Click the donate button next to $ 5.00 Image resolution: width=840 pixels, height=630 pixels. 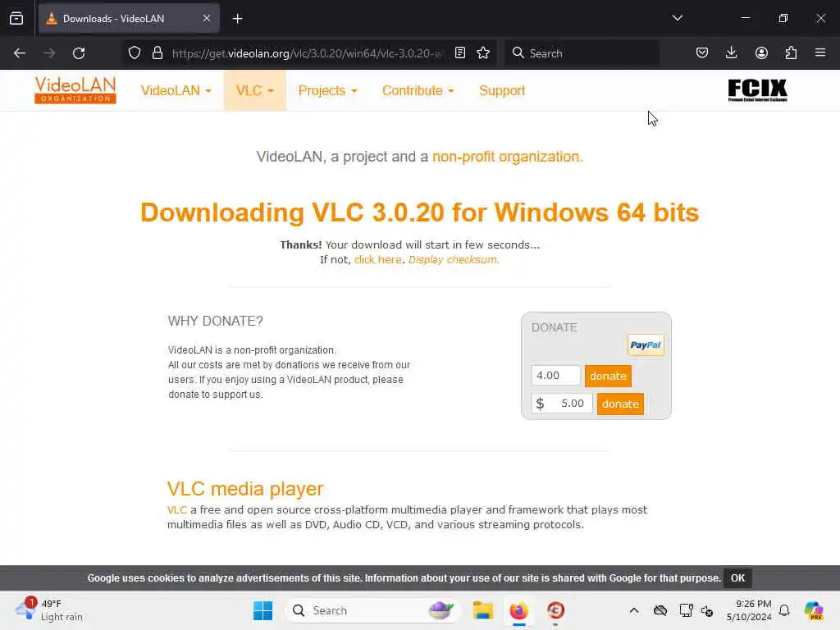click(620, 404)
